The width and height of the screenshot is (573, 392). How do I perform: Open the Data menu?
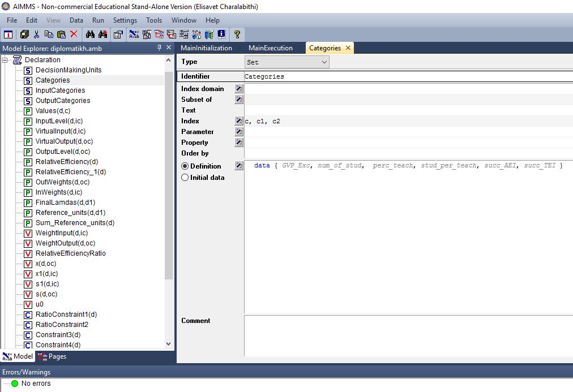click(76, 20)
